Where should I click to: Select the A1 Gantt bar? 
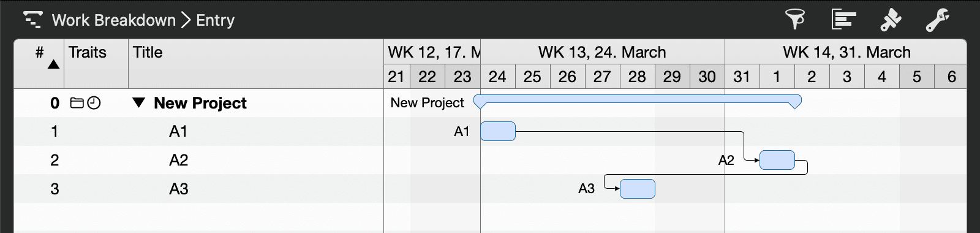[498, 131]
